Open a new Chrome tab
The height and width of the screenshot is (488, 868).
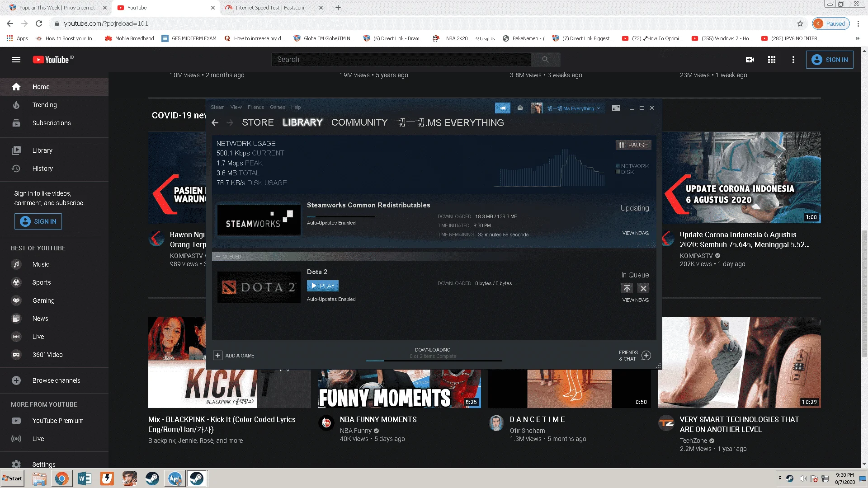click(338, 8)
